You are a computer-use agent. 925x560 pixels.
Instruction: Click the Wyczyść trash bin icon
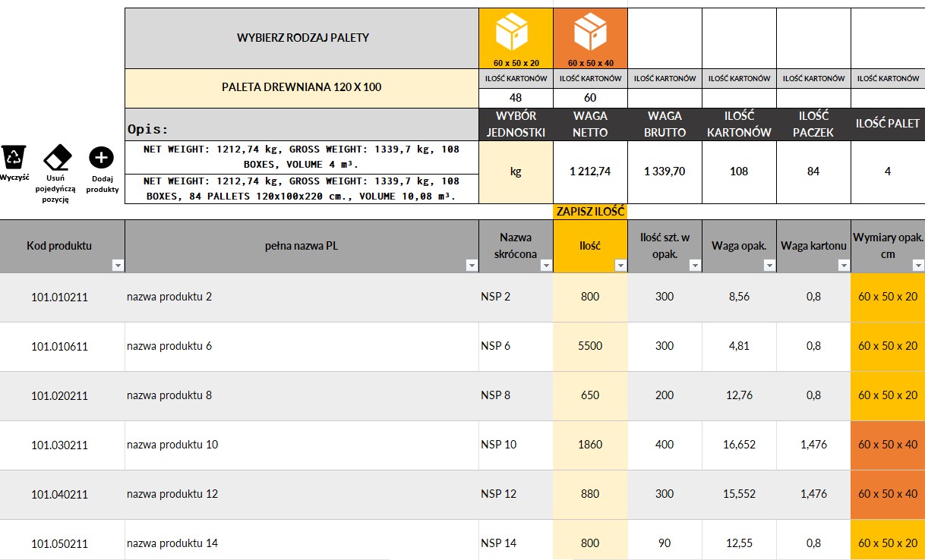coord(14,157)
